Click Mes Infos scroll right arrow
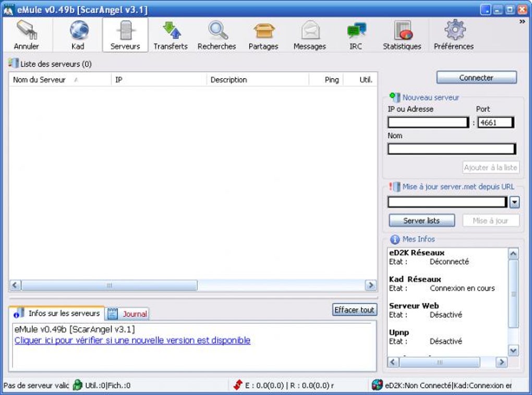This screenshot has width=532, height=395. tap(501, 362)
